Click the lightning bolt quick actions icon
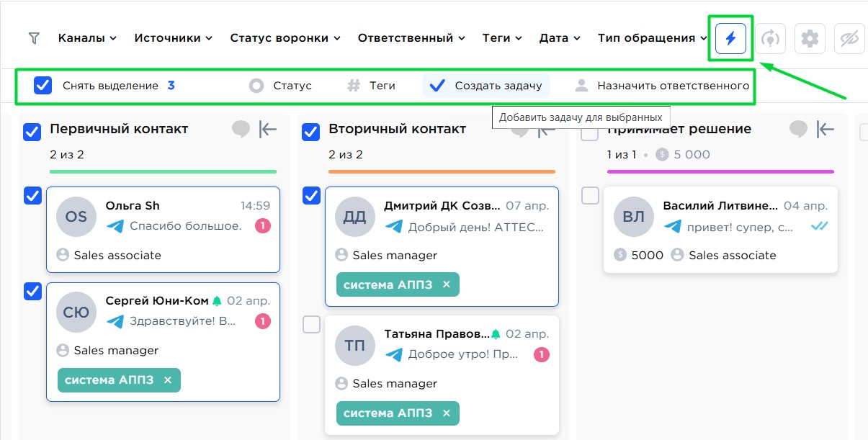Viewport: 868px width, 440px height. point(730,38)
